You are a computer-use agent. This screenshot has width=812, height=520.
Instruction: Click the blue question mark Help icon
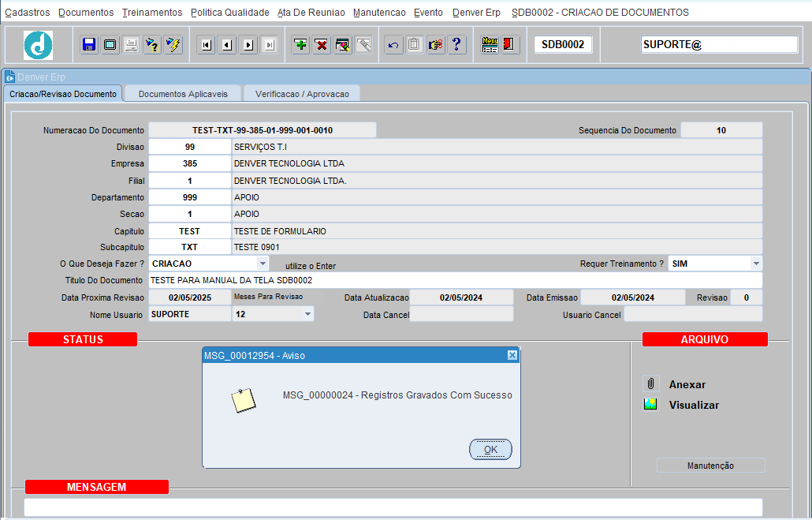(x=456, y=45)
